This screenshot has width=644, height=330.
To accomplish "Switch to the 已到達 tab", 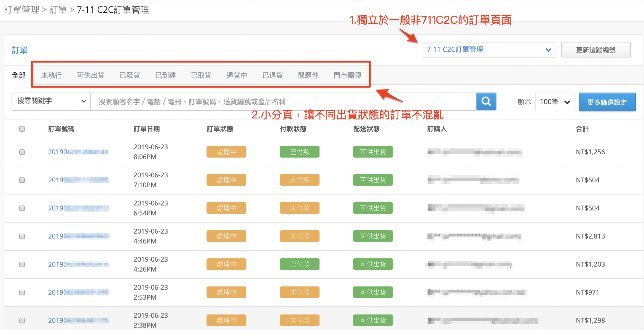I will click(x=165, y=75).
